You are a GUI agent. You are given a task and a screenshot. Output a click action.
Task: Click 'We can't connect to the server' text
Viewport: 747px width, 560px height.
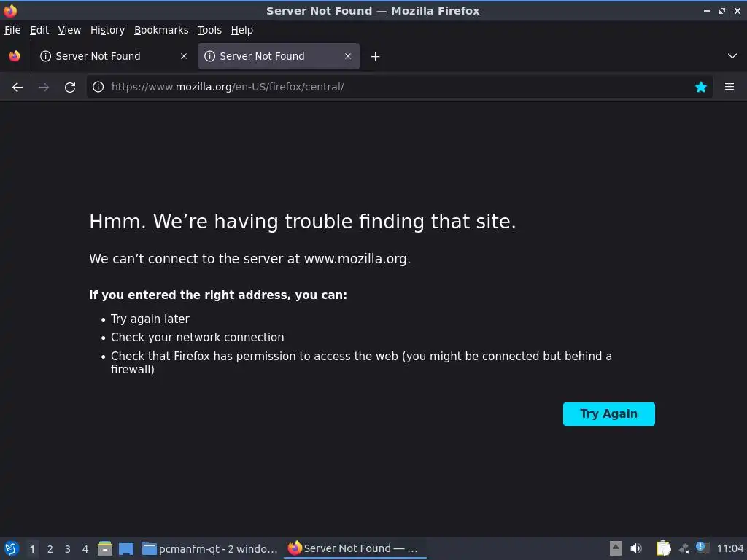tap(249, 259)
